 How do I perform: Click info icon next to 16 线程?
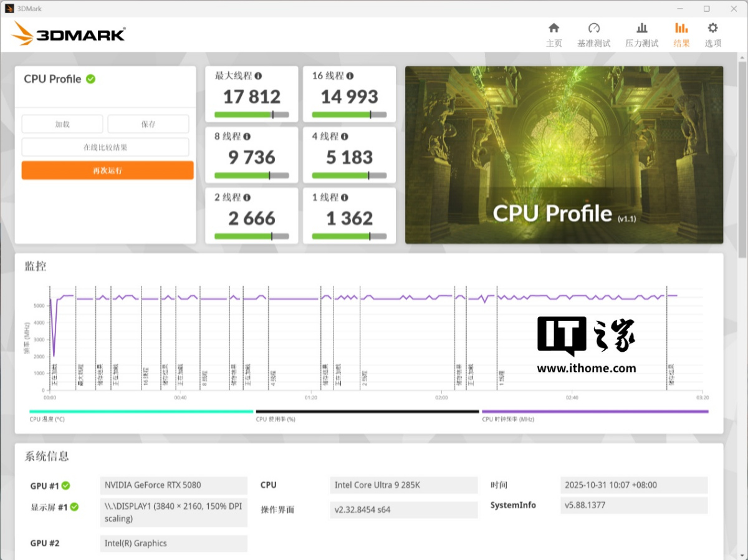[x=350, y=76]
